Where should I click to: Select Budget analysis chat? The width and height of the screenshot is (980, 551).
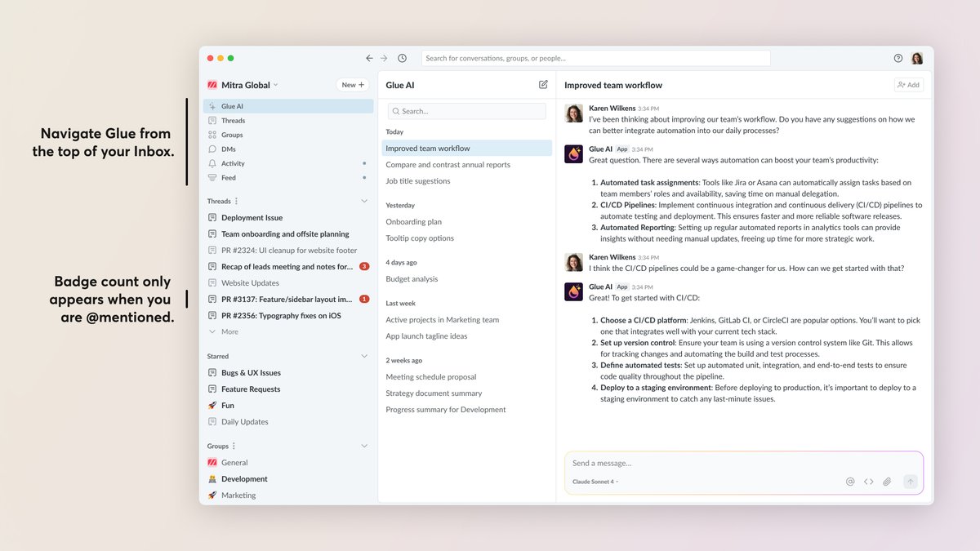click(x=467, y=279)
